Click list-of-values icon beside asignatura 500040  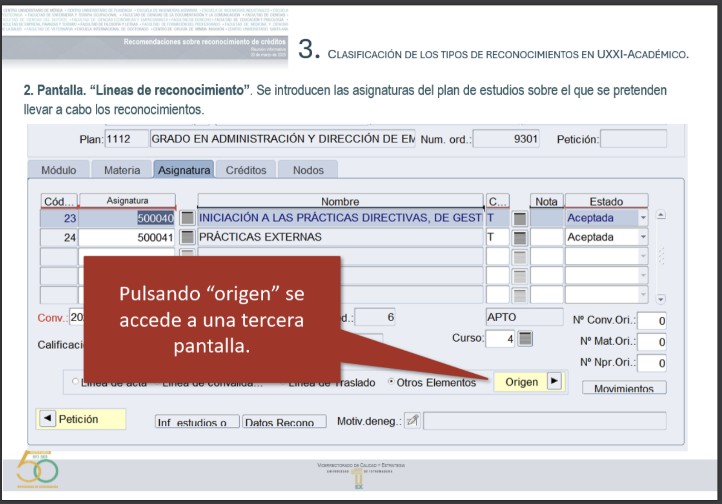[x=187, y=217]
